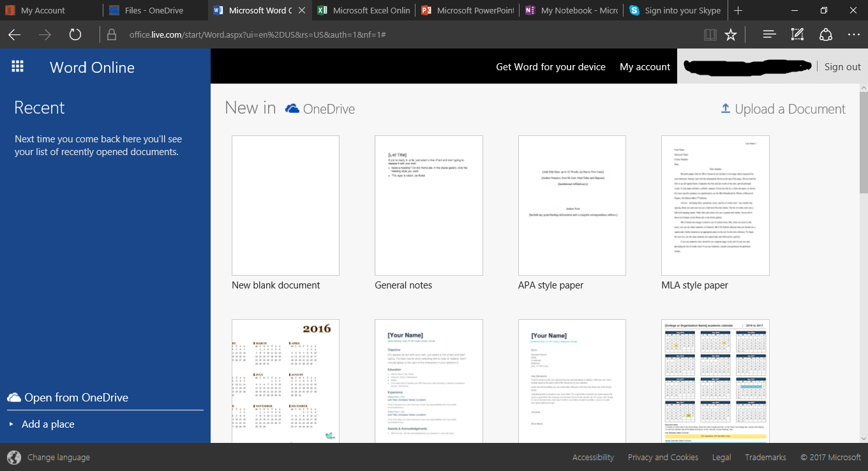The width and height of the screenshot is (868, 471).
Task: Open the Legal footer link
Action: (x=722, y=457)
